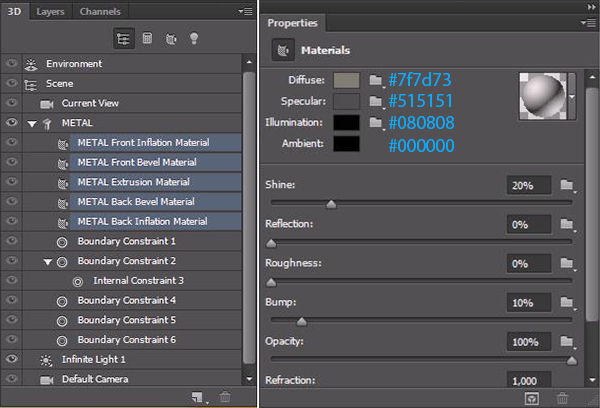Open the material preset picker dropdown

tap(572, 96)
